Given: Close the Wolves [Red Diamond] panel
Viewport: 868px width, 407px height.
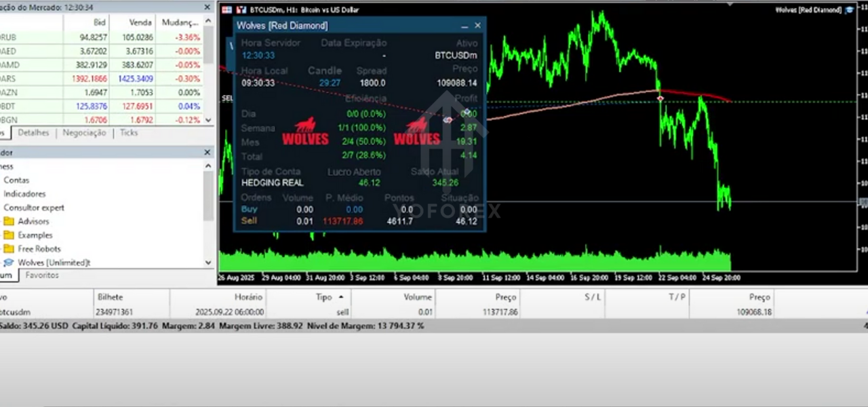Looking at the screenshot, I should pyautogui.click(x=477, y=26).
